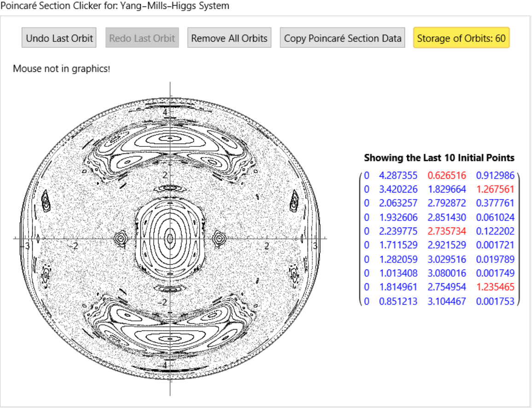Image resolution: width=532 pixels, height=408 pixels.
Task: Click the red value 0.626516 in the table
Action: click(446, 175)
